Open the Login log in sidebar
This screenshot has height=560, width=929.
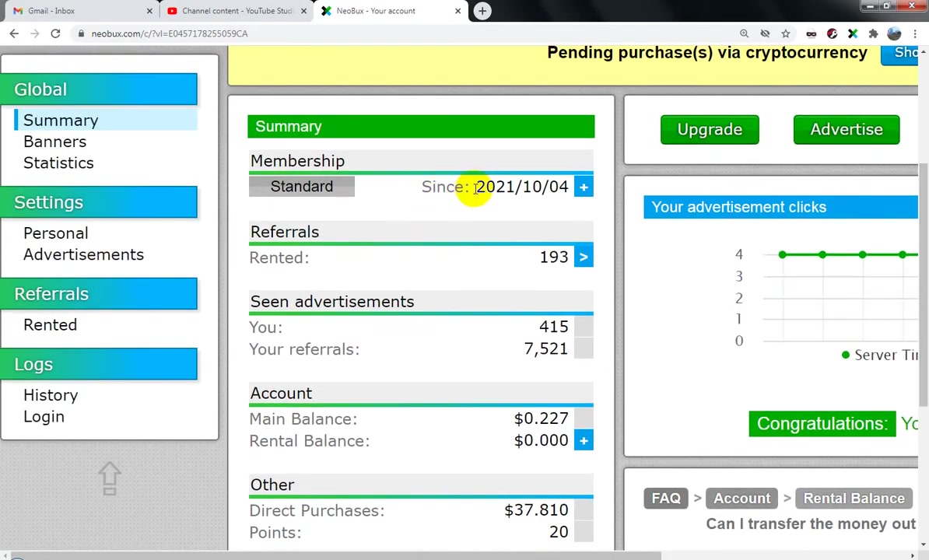(x=44, y=417)
